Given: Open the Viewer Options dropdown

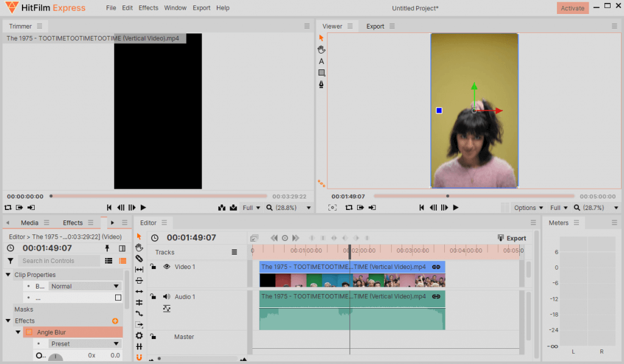Looking at the screenshot, I should pyautogui.click(x=528, y=208).
